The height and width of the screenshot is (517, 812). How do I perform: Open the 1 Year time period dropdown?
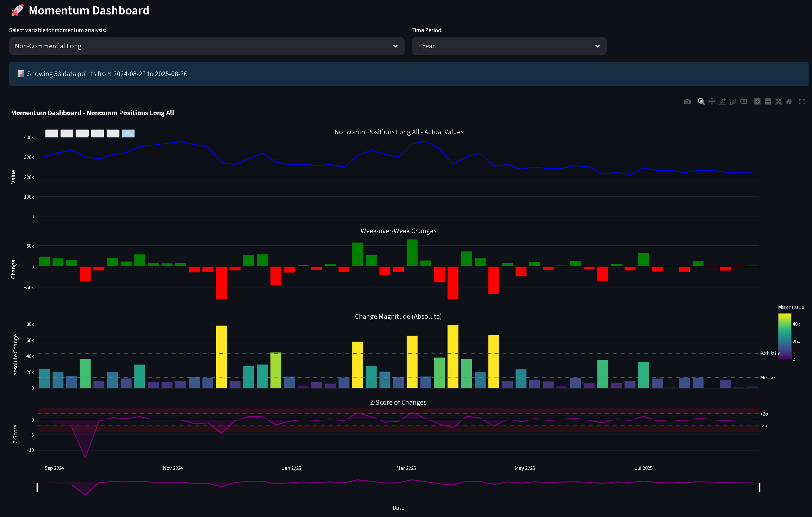click(x=508, y=46)
